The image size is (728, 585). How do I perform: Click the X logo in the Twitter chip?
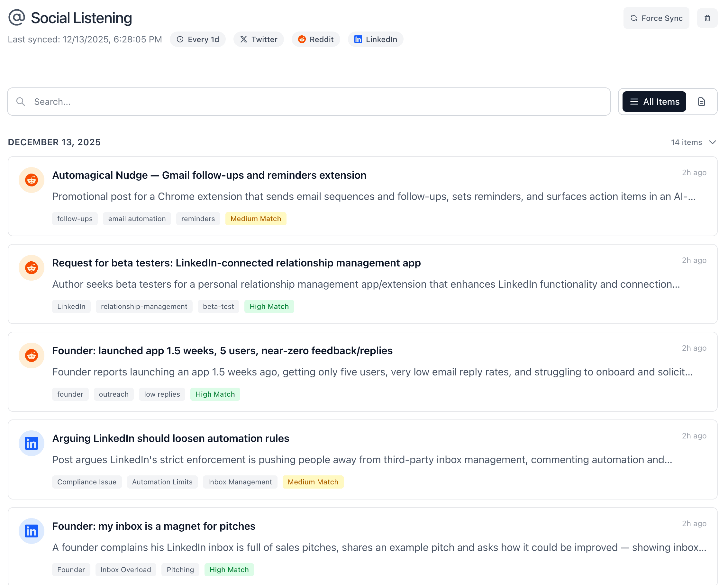pos(243,39)
